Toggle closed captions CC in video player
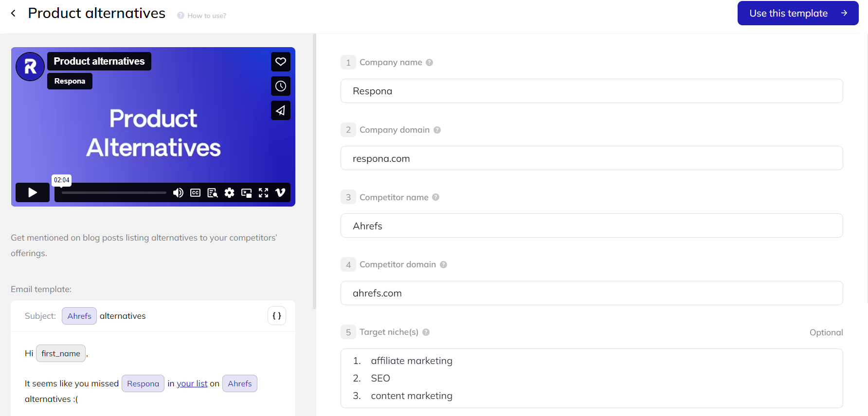Image resolution: width=868 pixels, height=416 pixels. 195,193
